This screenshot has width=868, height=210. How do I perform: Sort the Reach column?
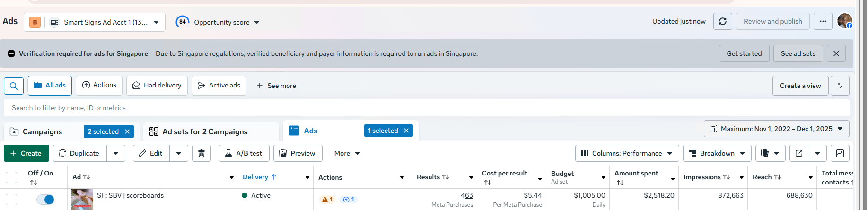click(x=778, y=177)
